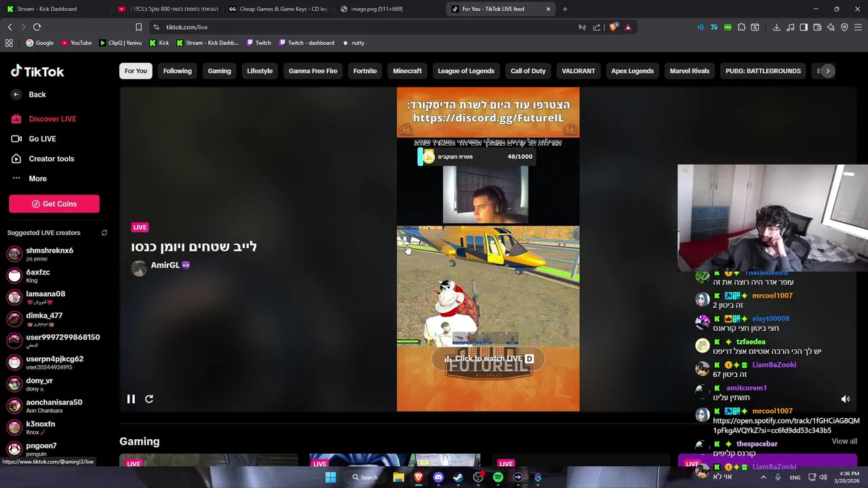Select the For You category chip
This screenshot has width=868, height=488.
136,70
